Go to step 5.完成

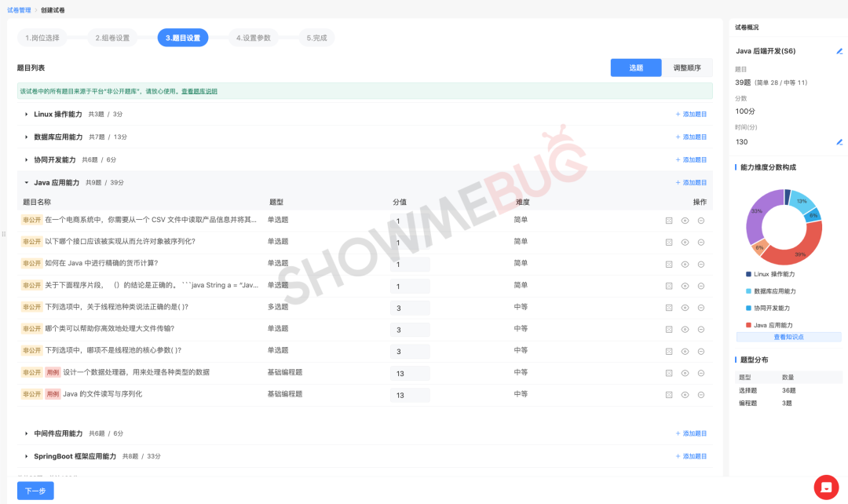coord(316,38)
